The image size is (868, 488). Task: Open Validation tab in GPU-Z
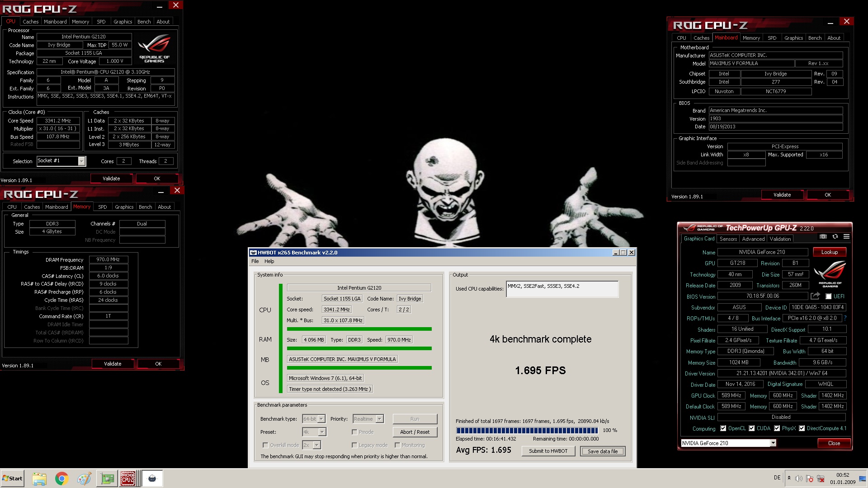780,239
